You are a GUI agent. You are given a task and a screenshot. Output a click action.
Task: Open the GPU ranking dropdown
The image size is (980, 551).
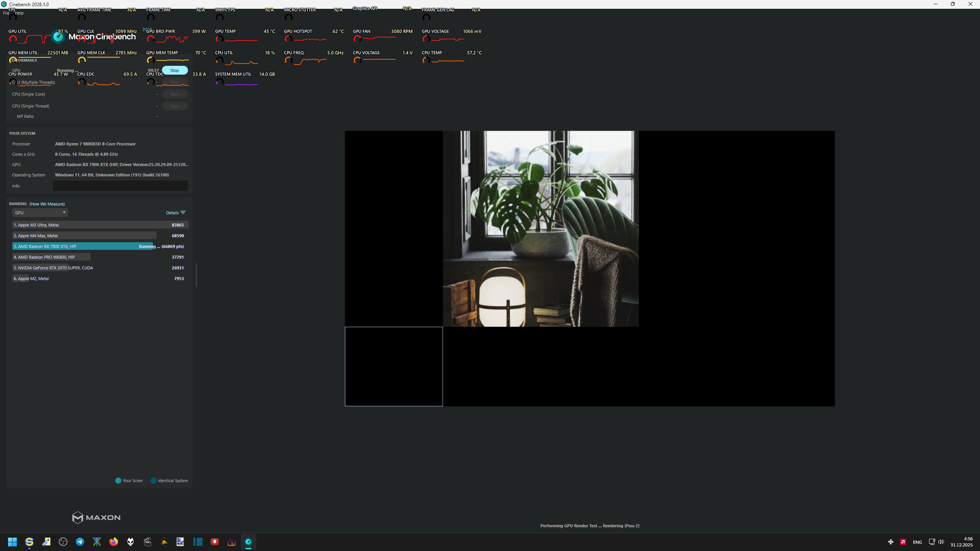pyautogui.click(x=40, y=213)
